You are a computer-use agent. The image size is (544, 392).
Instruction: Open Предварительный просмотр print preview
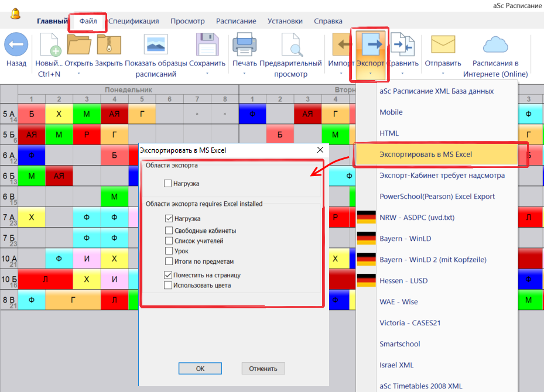[291, 45]
